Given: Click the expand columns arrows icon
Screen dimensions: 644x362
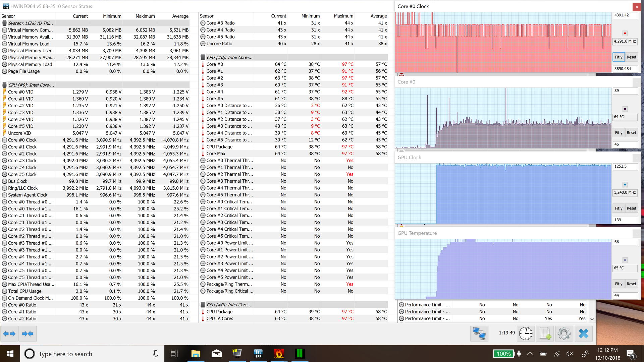Looking at the screenshot, I should [x=9, y=334].
